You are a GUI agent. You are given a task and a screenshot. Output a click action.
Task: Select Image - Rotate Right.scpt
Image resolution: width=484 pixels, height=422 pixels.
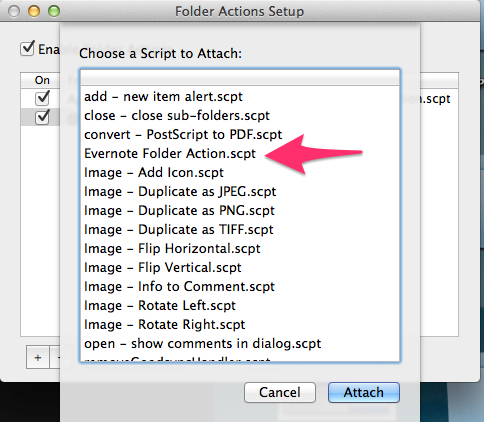pos(240,325)
